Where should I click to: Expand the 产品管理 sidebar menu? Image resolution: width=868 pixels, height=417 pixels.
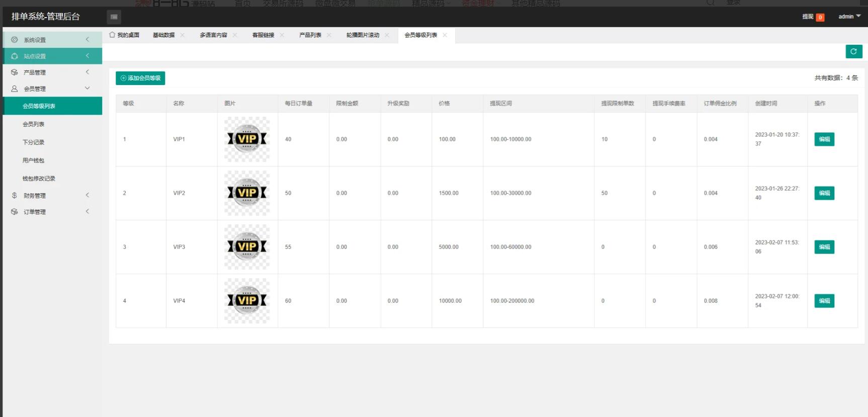pos(52,72)
